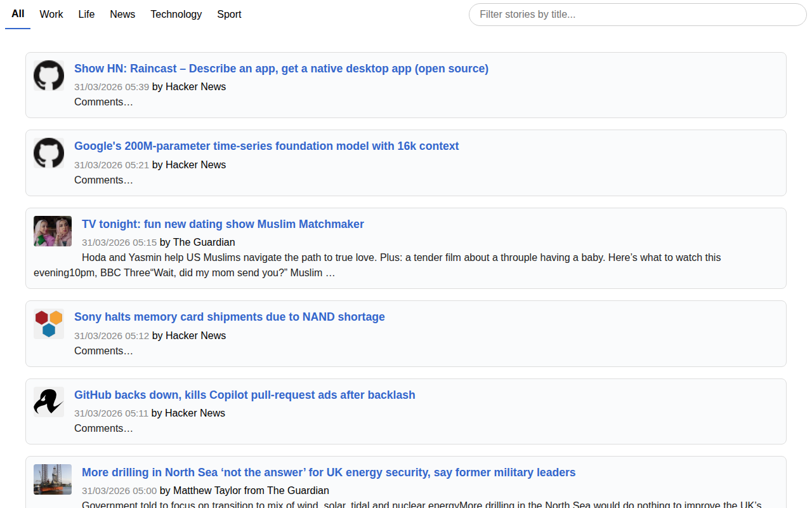
Task: Open the Muslim Matchmaker story thumbnail
Action: [53, 231]
